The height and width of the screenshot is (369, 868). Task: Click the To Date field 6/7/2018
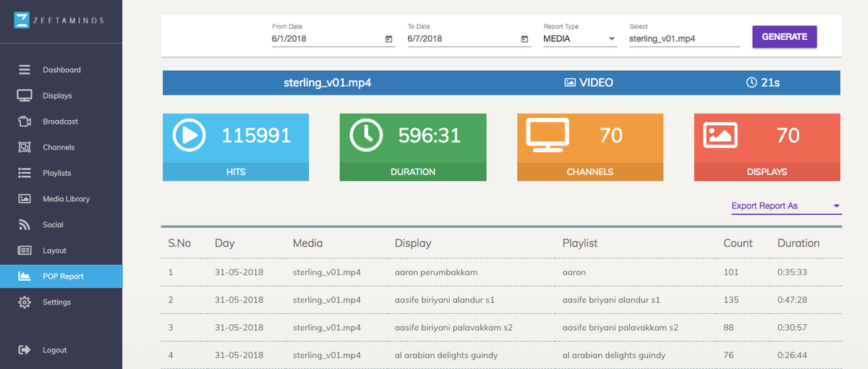469,39
